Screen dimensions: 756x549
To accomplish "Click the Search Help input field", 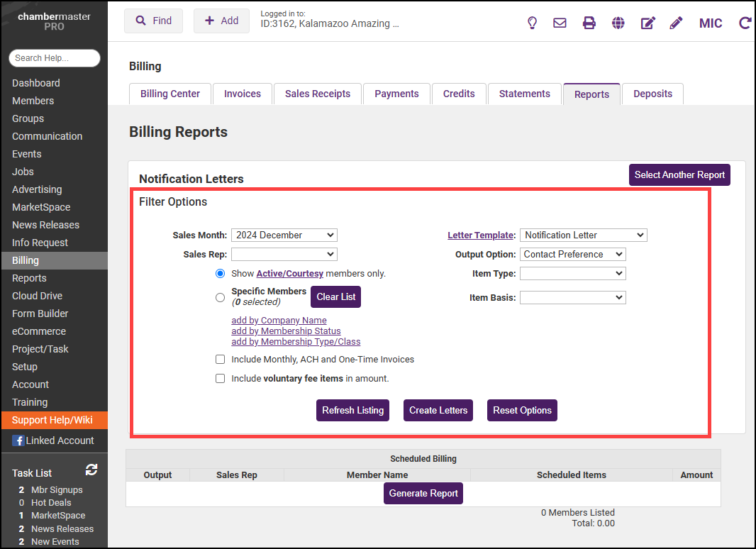I will (55, 58).
